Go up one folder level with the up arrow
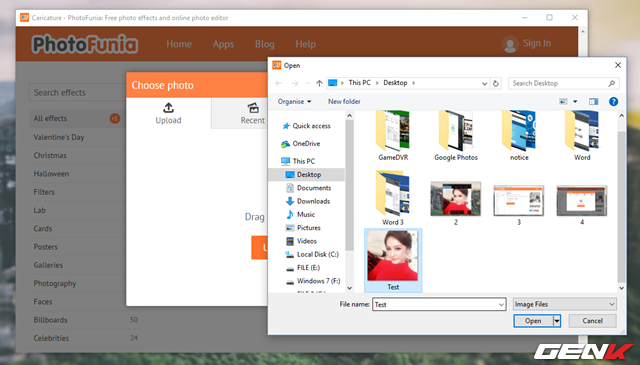This screenshot has width=640, height=365. point(319,83)
